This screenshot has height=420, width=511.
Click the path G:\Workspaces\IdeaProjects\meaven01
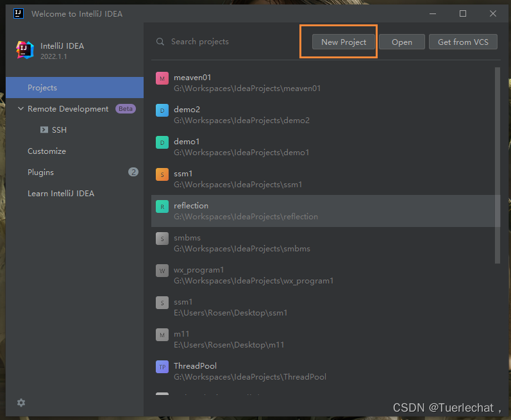247,88
